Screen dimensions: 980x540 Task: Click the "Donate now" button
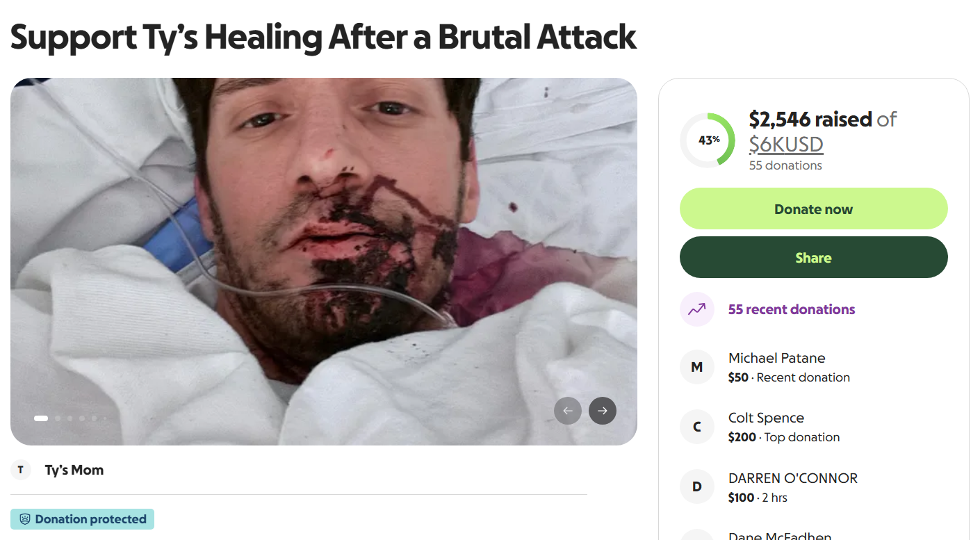pos(813,208)
